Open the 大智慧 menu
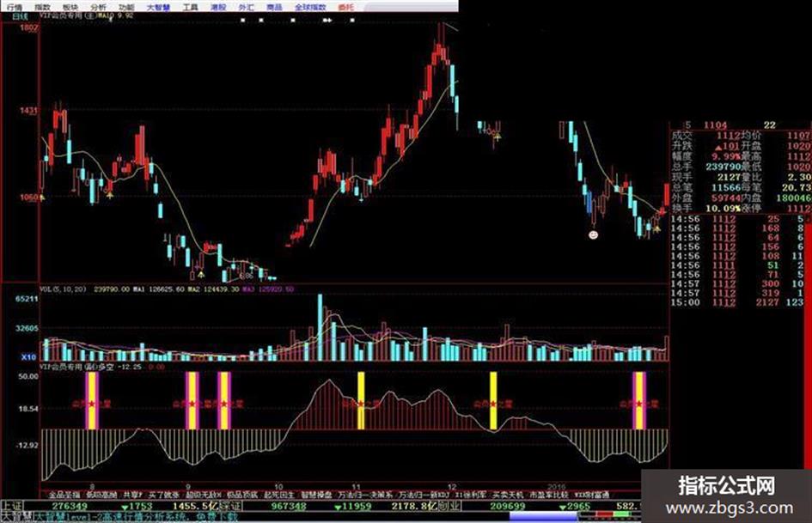Image resolution: width=812 pixels, height=523 pixels. pos(158,7)
